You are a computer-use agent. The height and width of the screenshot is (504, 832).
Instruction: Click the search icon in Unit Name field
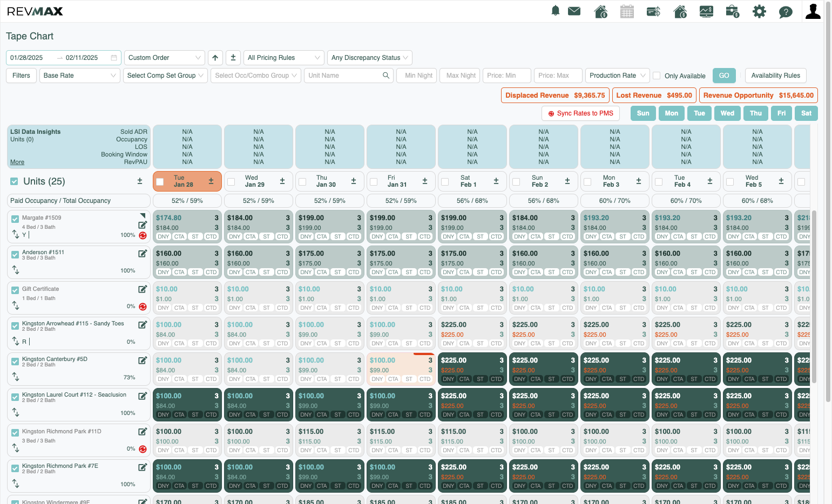(x=386, y=76)
